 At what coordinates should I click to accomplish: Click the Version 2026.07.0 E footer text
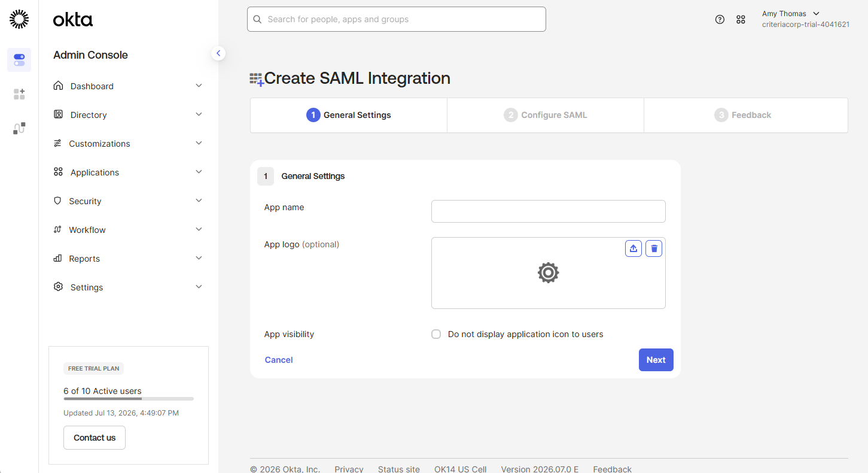click(540, 469)
